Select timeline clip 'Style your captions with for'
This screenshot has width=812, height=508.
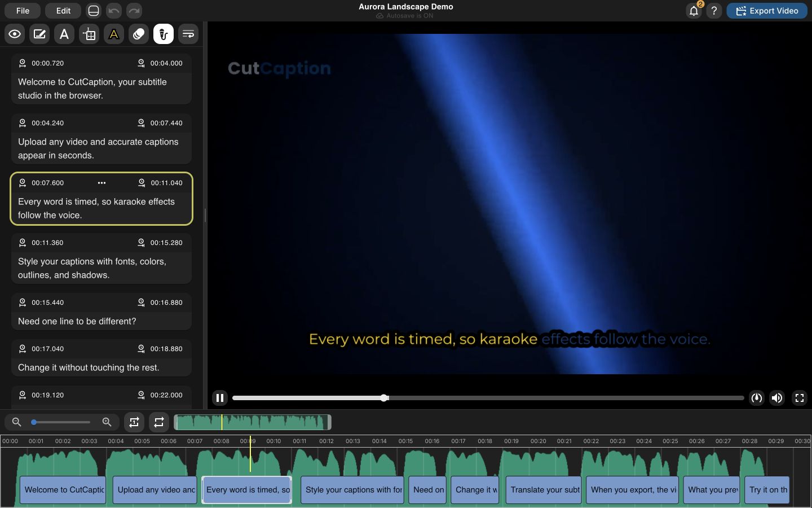click(352, 490)
